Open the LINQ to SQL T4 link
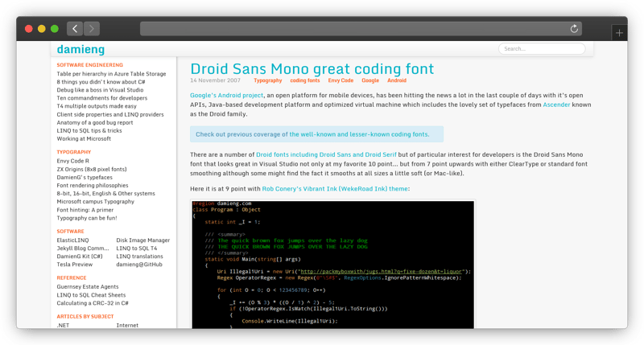This screenshot has width=644, height=345. click(x=137, y=248)
